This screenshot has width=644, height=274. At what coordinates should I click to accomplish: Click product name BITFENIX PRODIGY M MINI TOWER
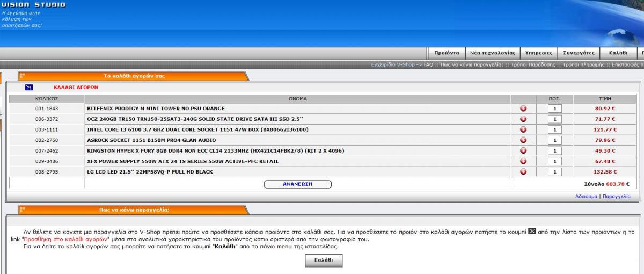[x=156, y=109]
